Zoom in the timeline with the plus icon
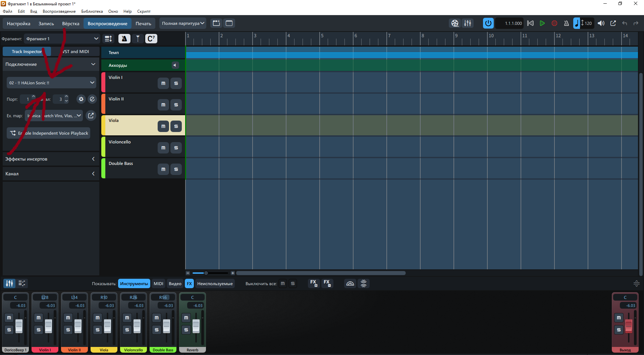The height and width of the screenshot is (355, 644). coord(233,273)
